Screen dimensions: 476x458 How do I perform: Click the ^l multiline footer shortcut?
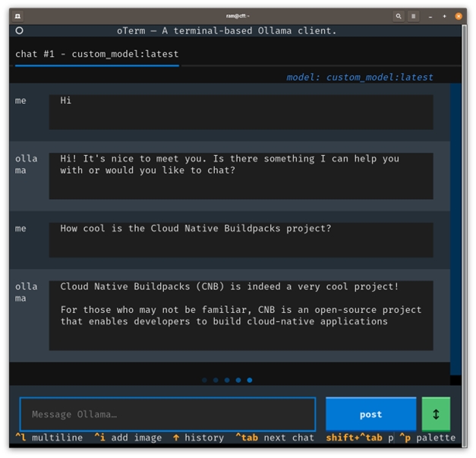tap(49, 437)
